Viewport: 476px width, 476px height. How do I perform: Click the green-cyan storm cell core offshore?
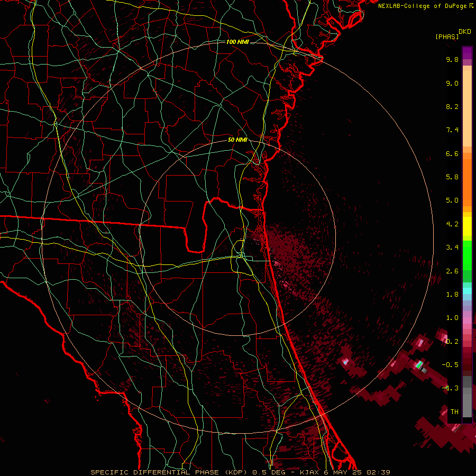[x=419, y=364]
